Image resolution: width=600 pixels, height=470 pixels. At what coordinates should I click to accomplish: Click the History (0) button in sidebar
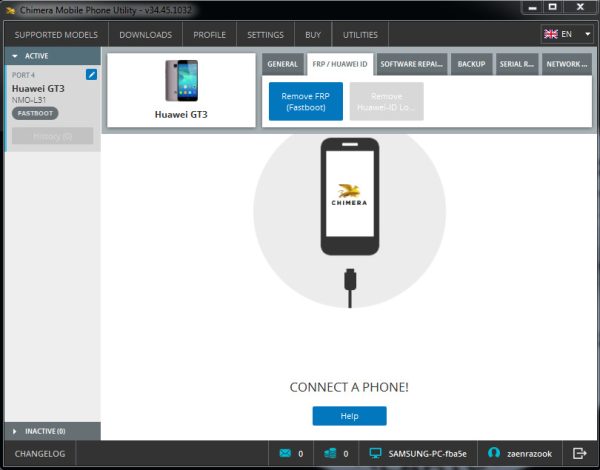[x=52, y=136]
